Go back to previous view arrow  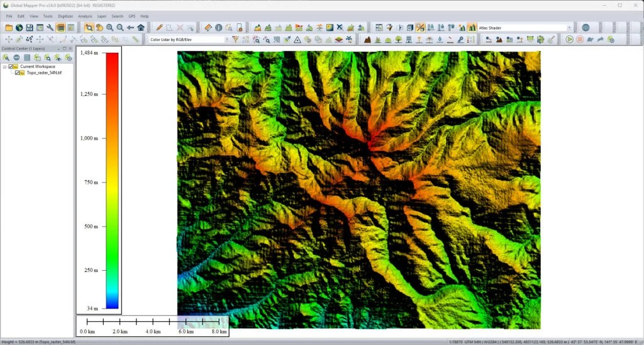(x=130, y=28)
